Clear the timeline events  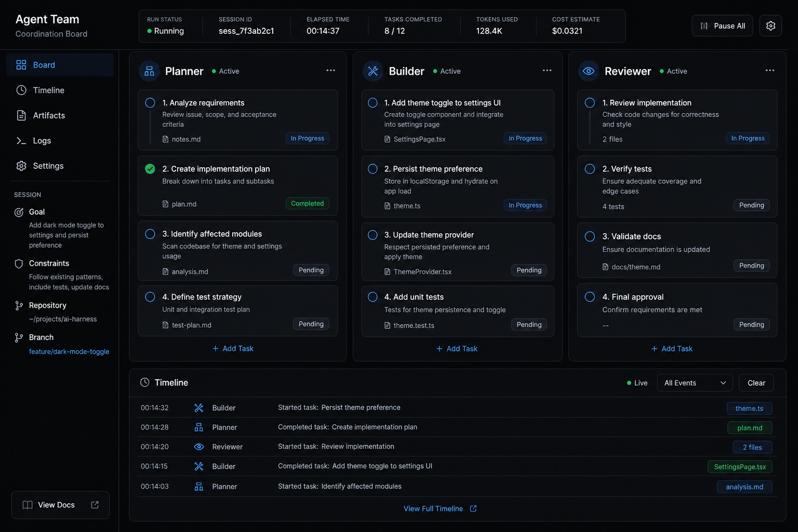click(x=756, y=383)
